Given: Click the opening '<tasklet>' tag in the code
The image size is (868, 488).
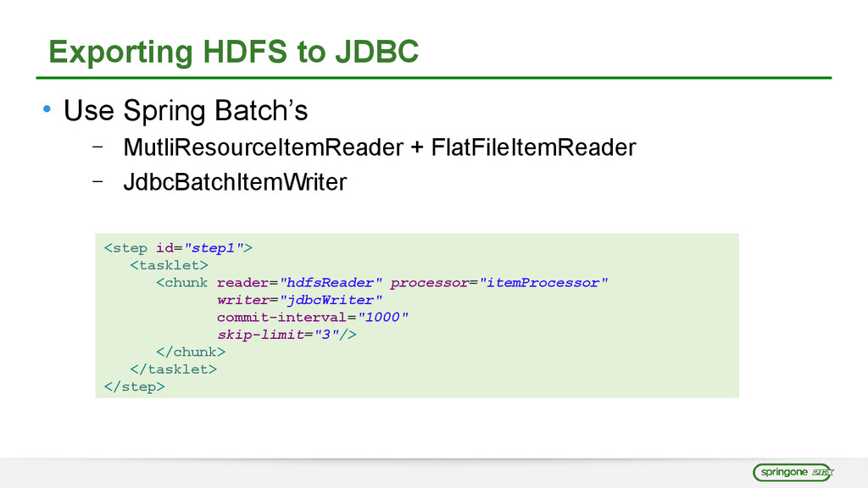Looking at the screenshot, I should pos(169,265).
